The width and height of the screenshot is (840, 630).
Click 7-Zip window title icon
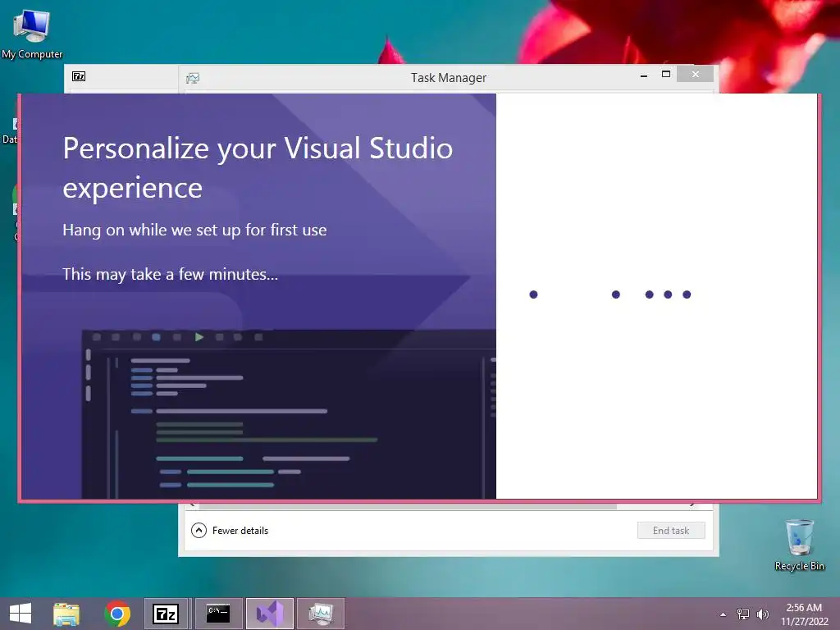[79, 76]
